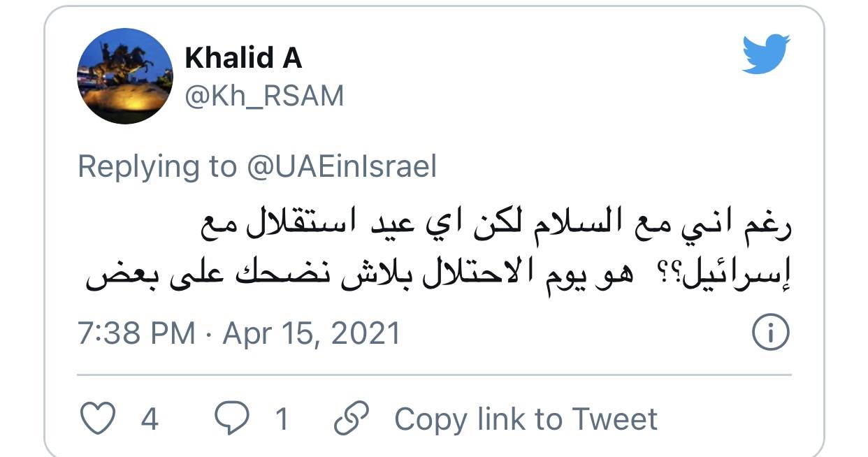Click the display name Khalid A
Viewport: 868px width, 457px height.
(x=243, y=59)
